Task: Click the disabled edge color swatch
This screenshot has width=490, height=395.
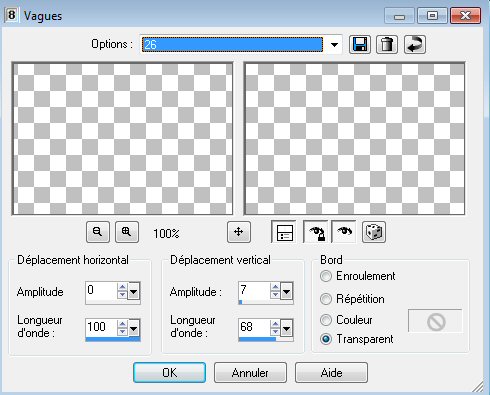Action: coord(435,321)
